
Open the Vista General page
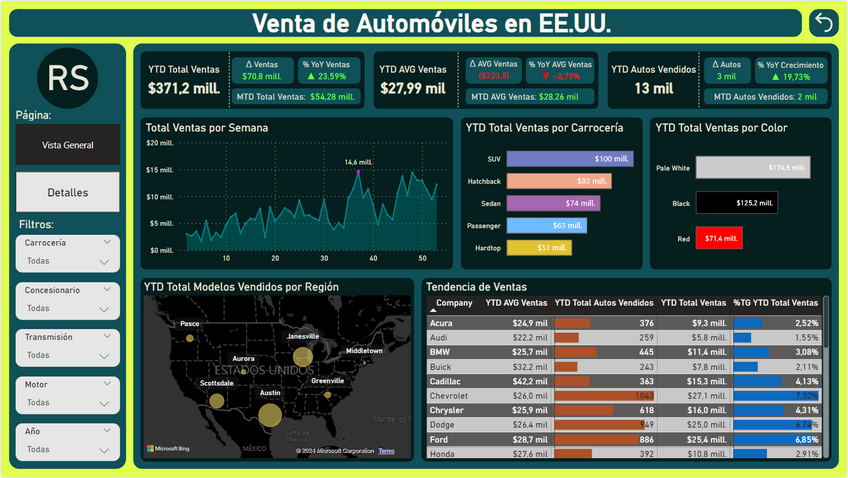click(x=68, y=145)
